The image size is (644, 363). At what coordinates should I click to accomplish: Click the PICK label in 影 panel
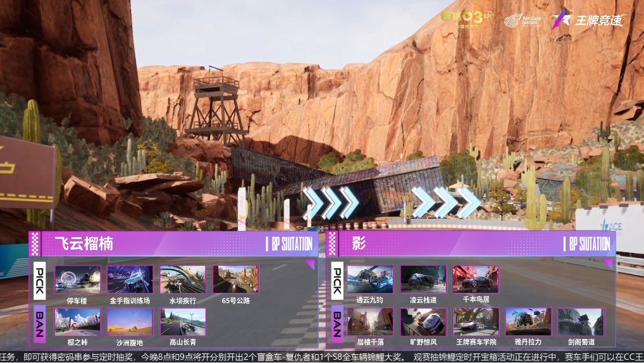pos(337,281)
